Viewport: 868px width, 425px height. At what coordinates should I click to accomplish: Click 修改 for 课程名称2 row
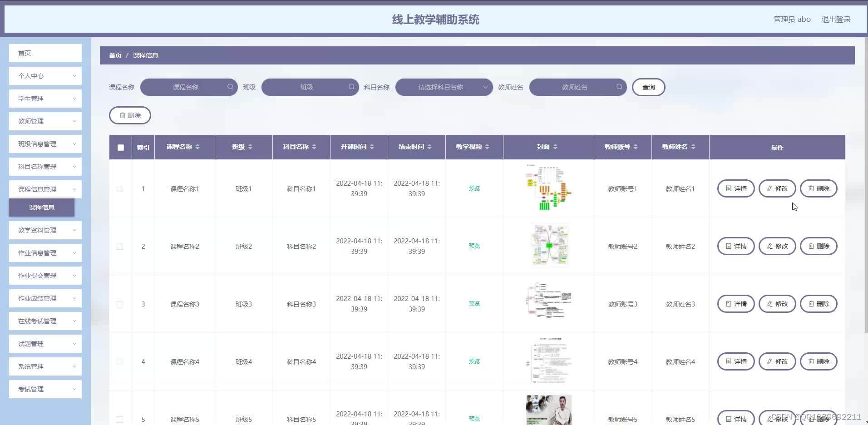(777, 246)
